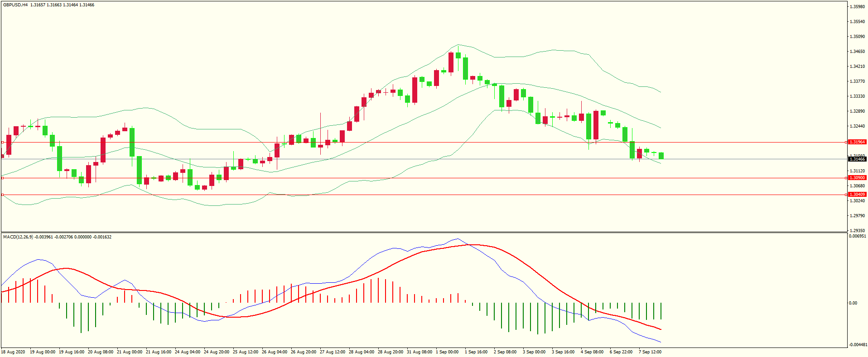Click the 1.30680 price scale value
Screen dimensions: 868x357
coord(857,186)
